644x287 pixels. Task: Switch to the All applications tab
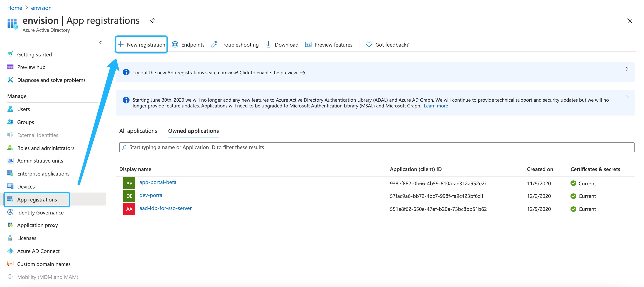tap(138, 131)
